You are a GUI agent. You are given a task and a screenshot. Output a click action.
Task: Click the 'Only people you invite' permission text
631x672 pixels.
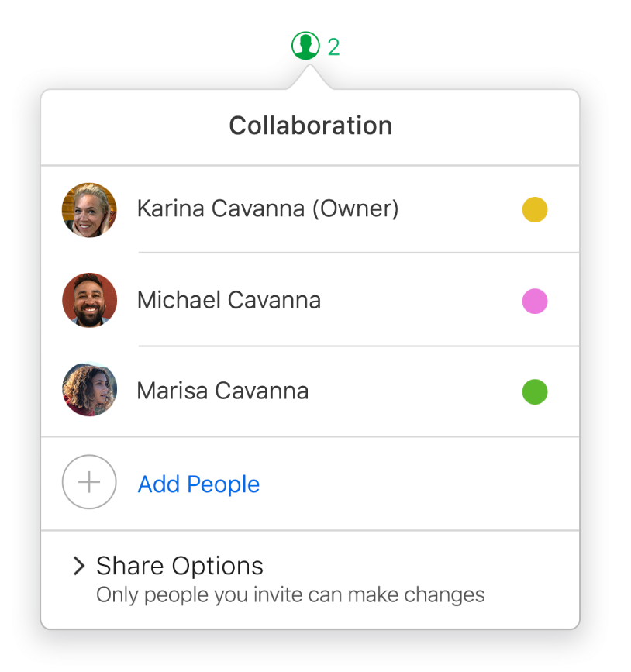pos(290,594)
